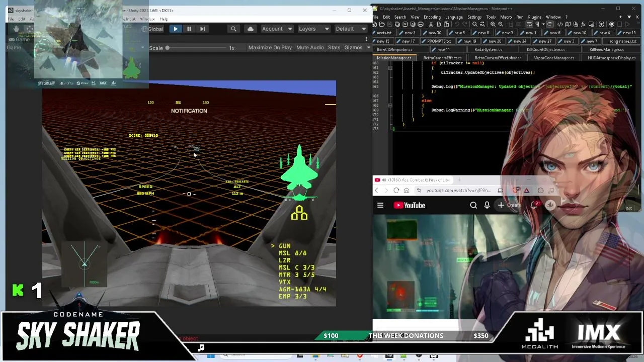Click the Game view Scale slider handle
Screen dimensions: 644x362
[167, 48]
